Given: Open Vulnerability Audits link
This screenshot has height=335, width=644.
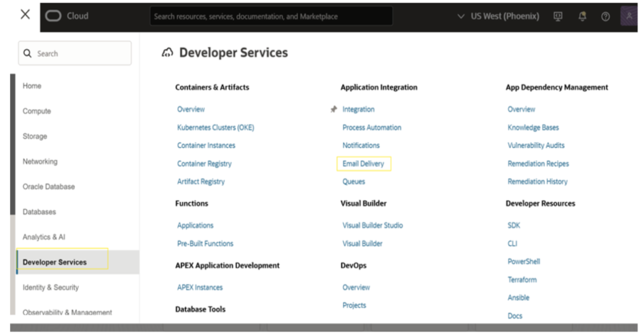Looking at the screenshot, I should point(536,145).
